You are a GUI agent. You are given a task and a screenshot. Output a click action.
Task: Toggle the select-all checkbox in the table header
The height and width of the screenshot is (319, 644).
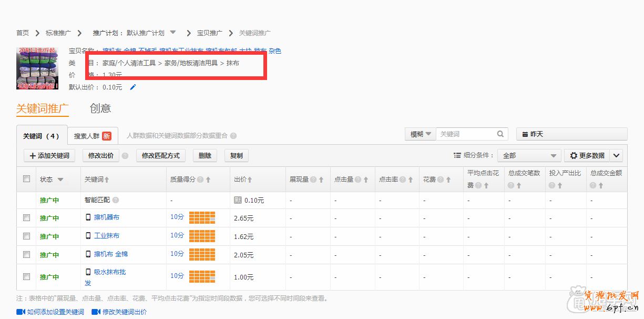26,179
